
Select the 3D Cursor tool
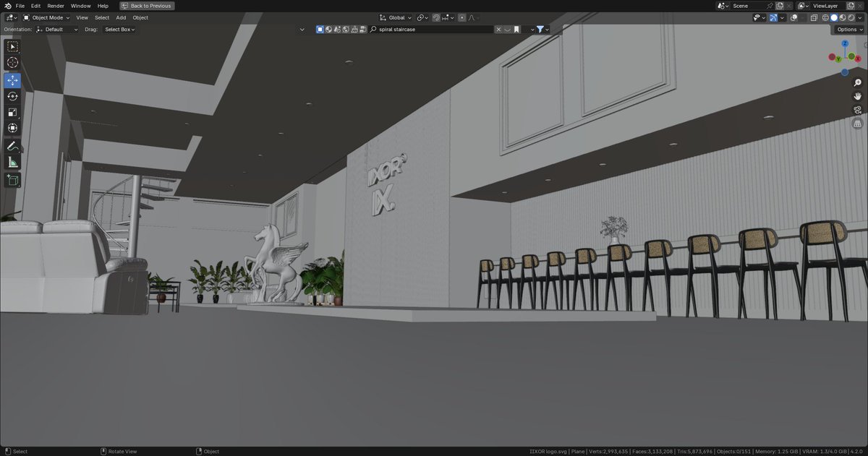(12, 63)
